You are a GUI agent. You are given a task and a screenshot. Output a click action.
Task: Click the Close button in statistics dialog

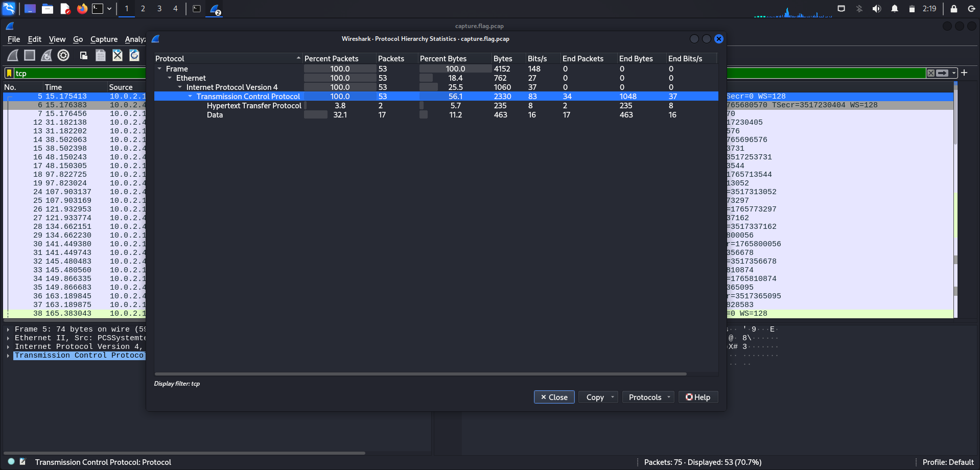[x=554, y=397]
